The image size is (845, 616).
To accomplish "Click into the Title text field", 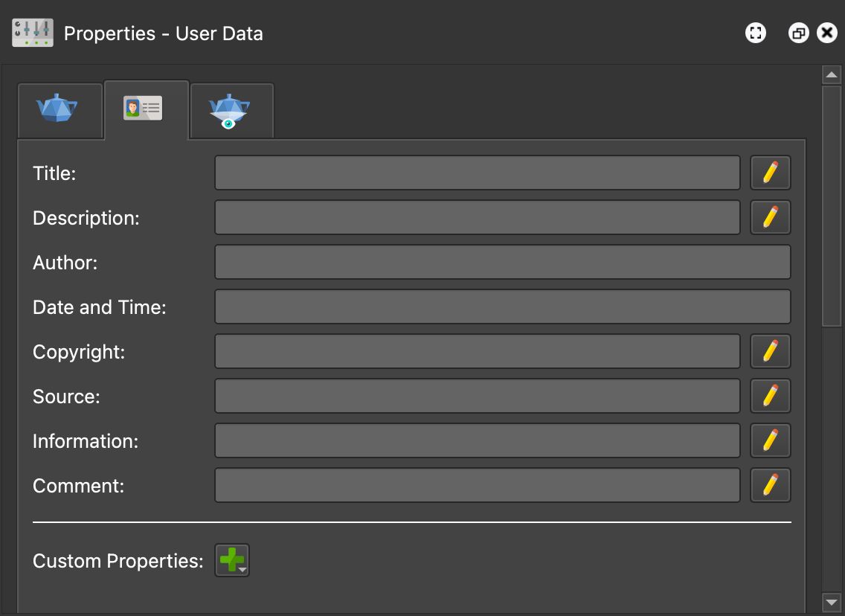I will pyautogui.click(x=477, y=173).
